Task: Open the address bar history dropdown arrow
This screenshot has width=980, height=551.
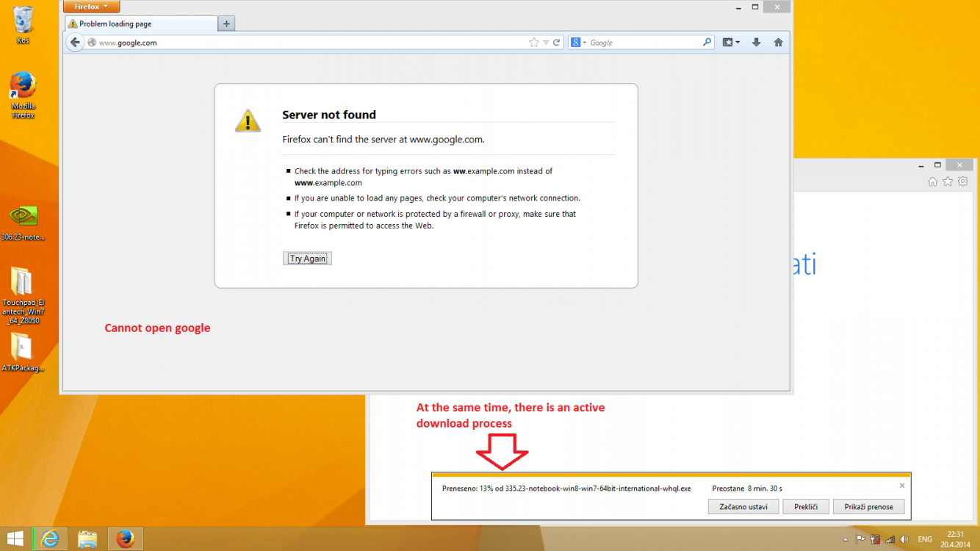Action: pyautogui.click(x=545, y=43)
